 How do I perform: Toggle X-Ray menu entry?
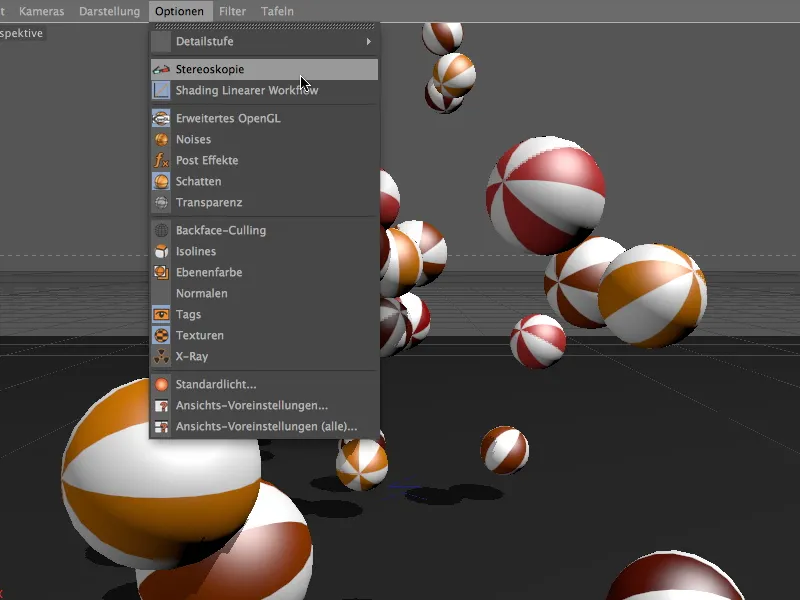click(x=264, y=356)
